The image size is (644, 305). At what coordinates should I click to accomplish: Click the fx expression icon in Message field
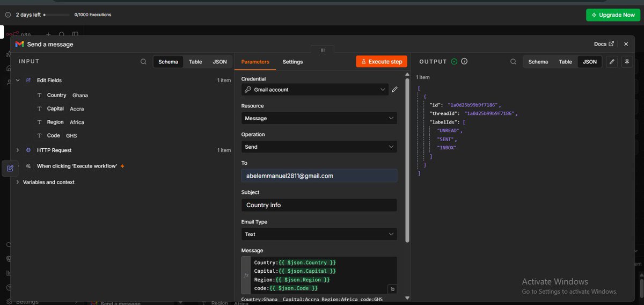[246, 275]
